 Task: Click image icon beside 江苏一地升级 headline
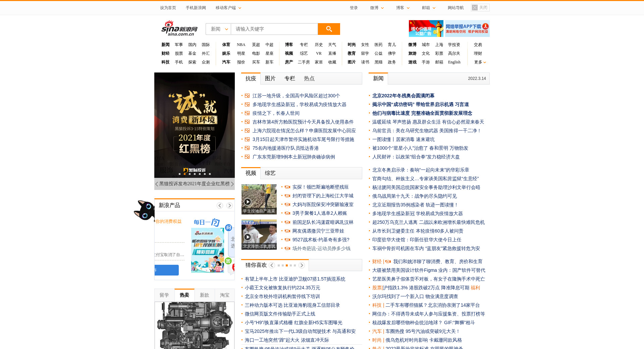(x=247, y=96)
